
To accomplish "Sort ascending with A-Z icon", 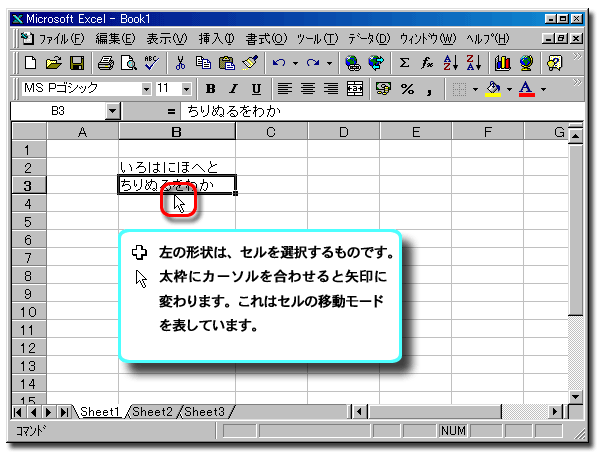I will click(x=450, y=63).
